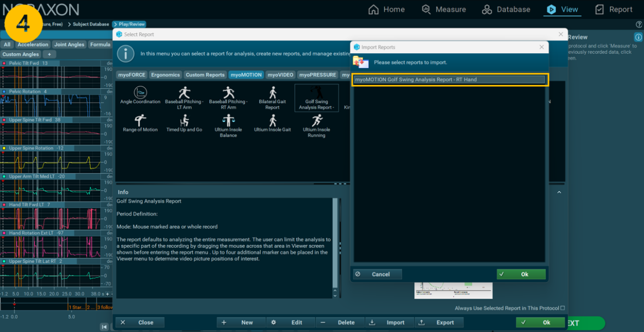Click the Hand Rotation Ext LT color marker
644x332 pixels.
click(4, 233)
